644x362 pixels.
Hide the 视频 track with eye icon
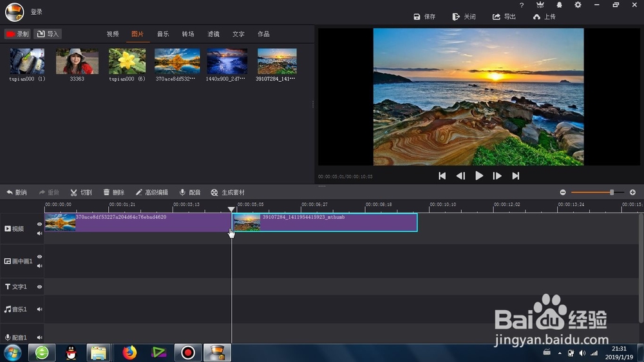(x=39, y=224)
